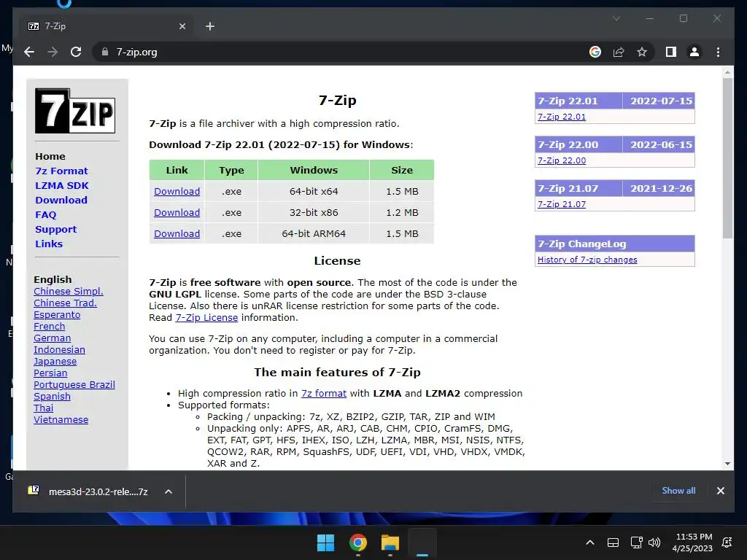Screen dimensions: 747x560
Task: Open History of 7-zip changes link
Action: click(587, 260)
